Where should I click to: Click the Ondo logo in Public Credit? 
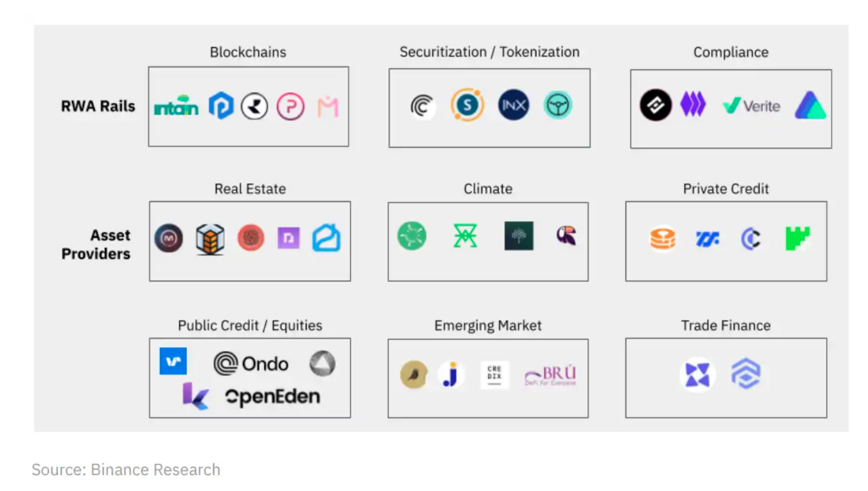251,364
